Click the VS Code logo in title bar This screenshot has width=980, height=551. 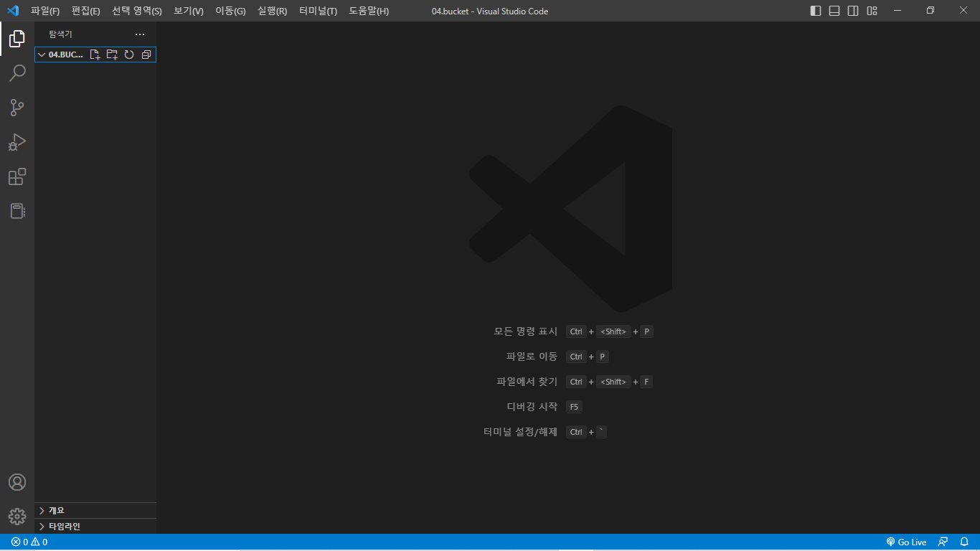click(x=12, y=11)
